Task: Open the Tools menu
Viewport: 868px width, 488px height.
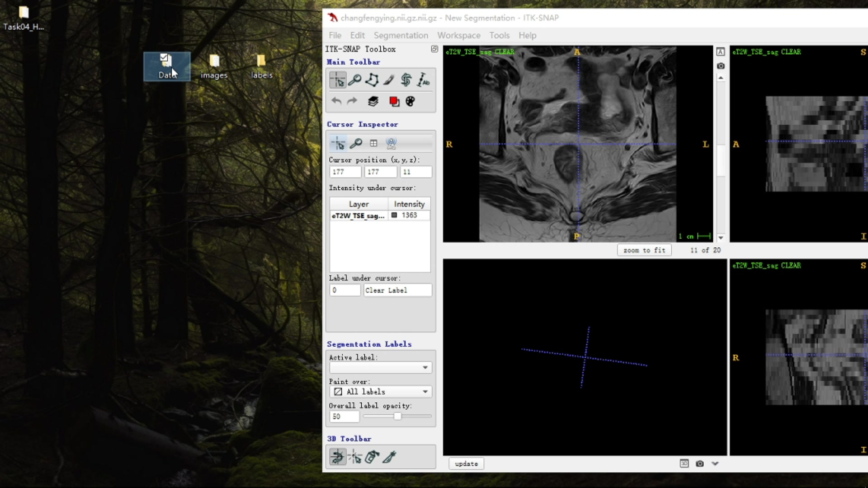Action: (x=500, y=35)
